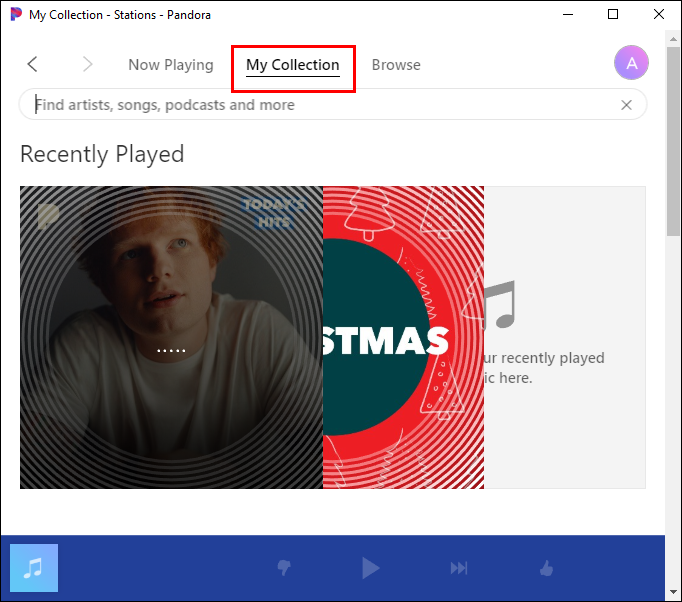Open the Christmas station artwork
The height and width of the screenshot is (602, 682).
coord(403,338)
